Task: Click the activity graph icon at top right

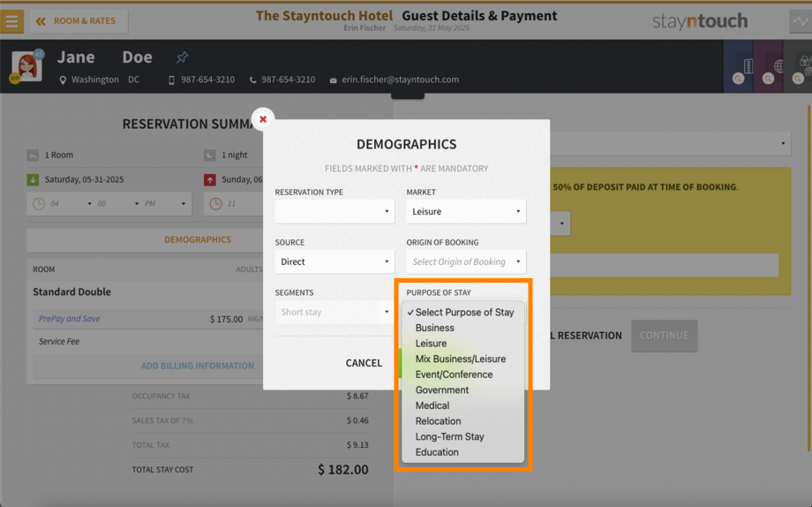Action: (801, 21)
